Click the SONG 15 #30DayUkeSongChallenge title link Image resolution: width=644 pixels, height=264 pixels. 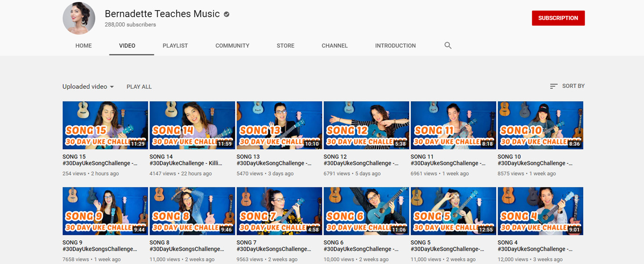coord(100,160)
